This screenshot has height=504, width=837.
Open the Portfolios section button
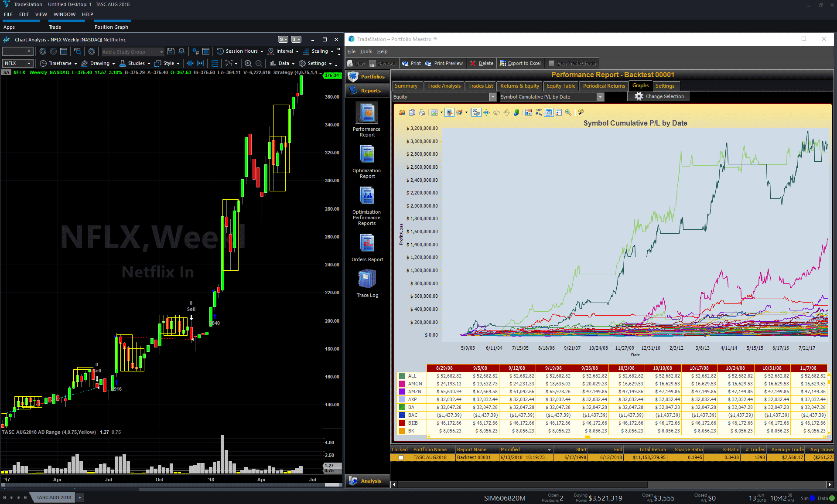(367, 77)
